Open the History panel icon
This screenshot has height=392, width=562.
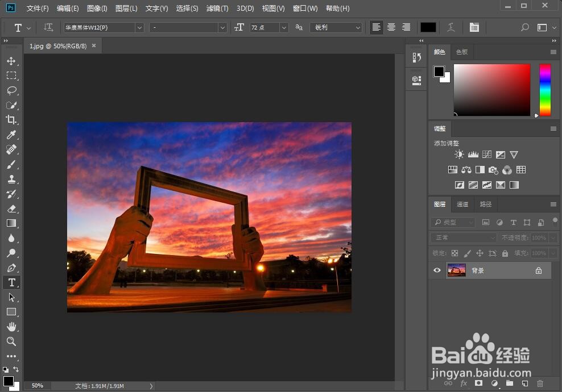tap(416, 57)
